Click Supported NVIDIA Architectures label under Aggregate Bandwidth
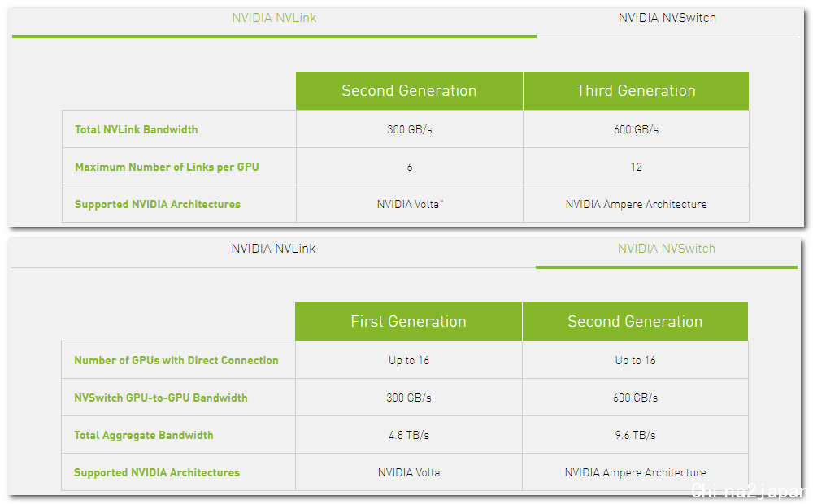Viewport: 813px width, 504px height. [x=157, y=472]
